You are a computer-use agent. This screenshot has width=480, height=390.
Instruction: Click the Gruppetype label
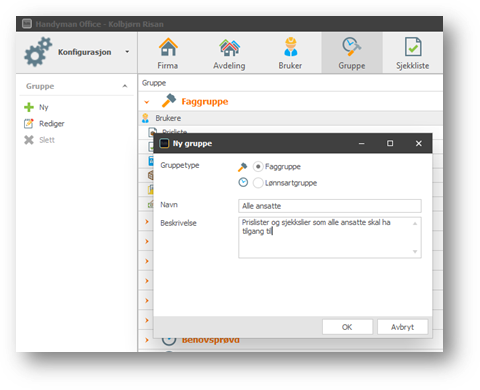coord(180,165)
